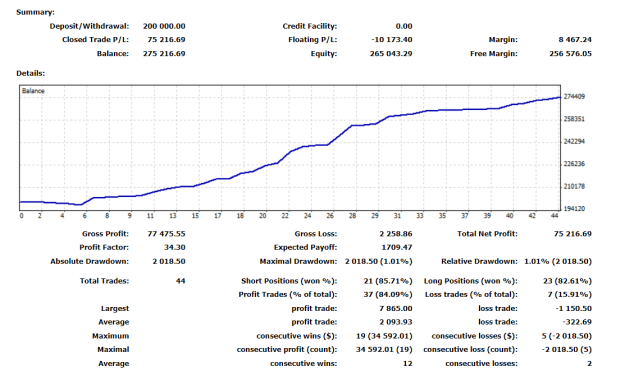Click the Floating P/L value -10 173.40
The image size is (625, 371).
point(392,40)
